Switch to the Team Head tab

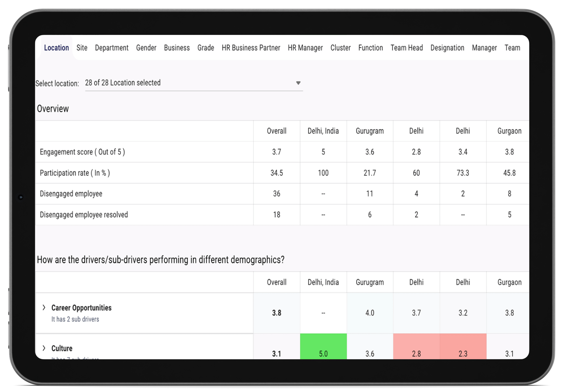407,48
